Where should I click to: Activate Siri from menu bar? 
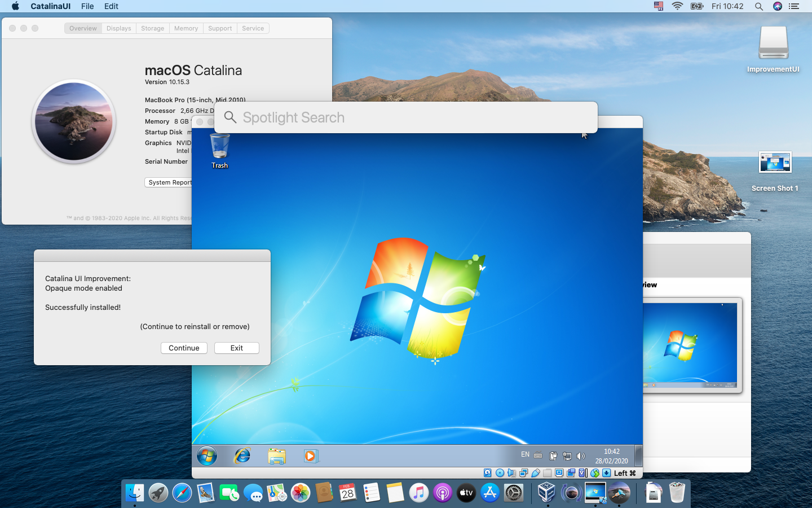778,6
